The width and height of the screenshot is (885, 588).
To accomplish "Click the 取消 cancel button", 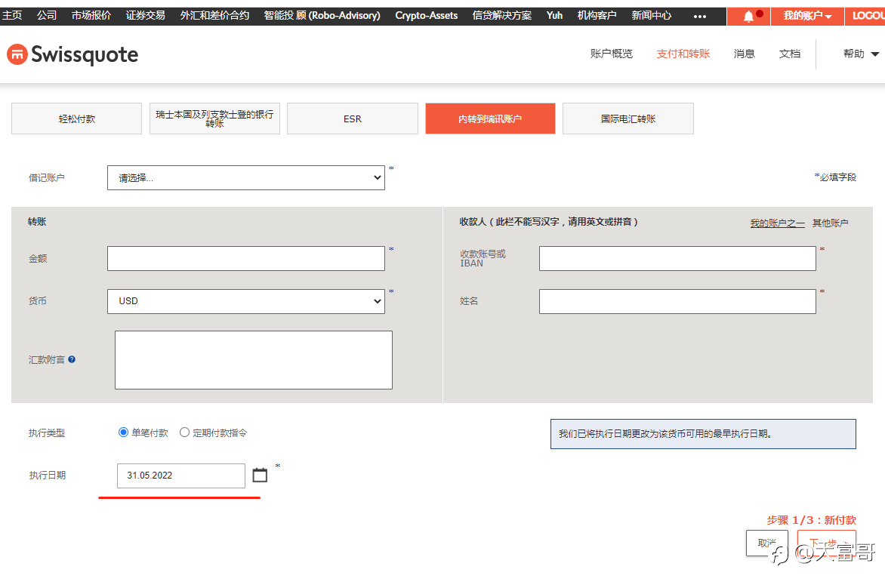I will pos(767,543).
